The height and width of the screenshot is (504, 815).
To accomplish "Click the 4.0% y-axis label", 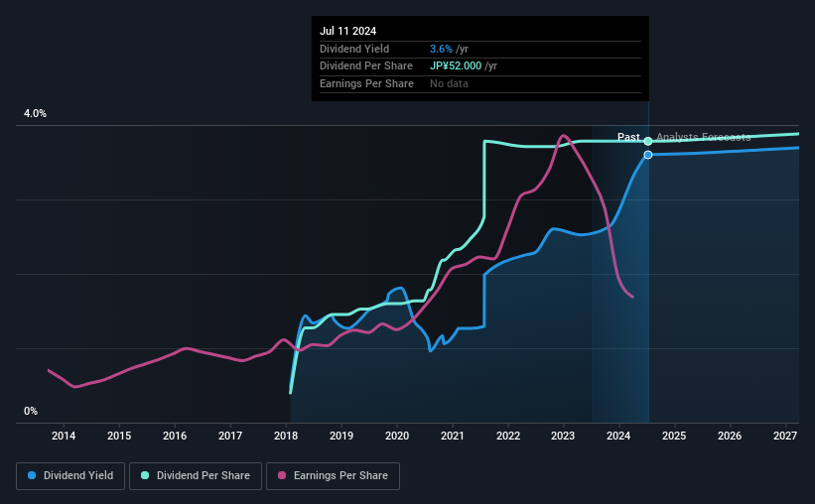I will (x=35, y=114).
